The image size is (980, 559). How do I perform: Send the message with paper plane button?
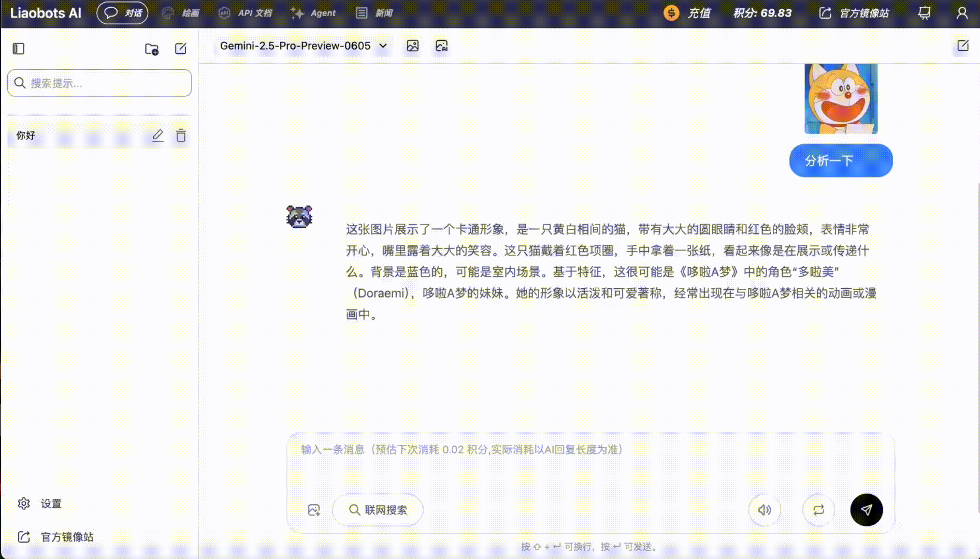coord(867,510)
